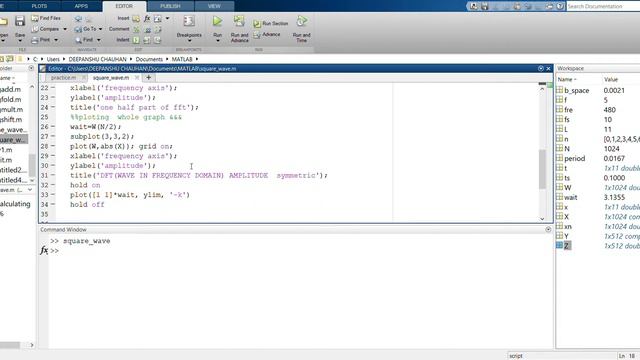Switch to the PUBLISH ribbon tab
640x360 pixels.
coord(170,6)
